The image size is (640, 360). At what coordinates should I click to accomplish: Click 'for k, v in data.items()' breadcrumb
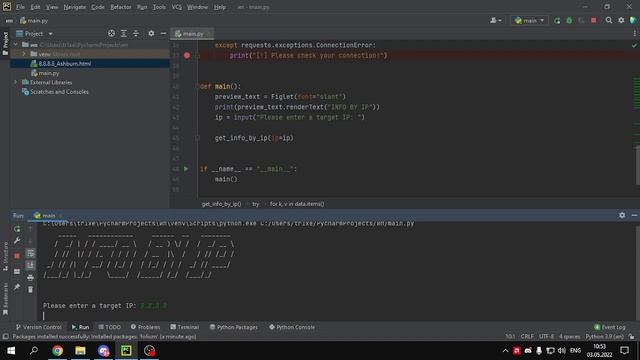point(297,204)
